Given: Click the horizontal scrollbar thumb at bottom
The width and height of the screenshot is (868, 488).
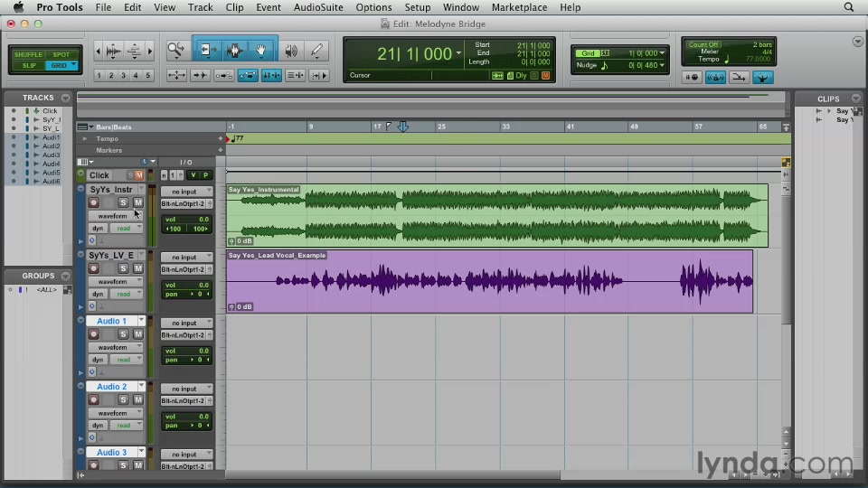Looking at the screenshot, I should 393,474.
